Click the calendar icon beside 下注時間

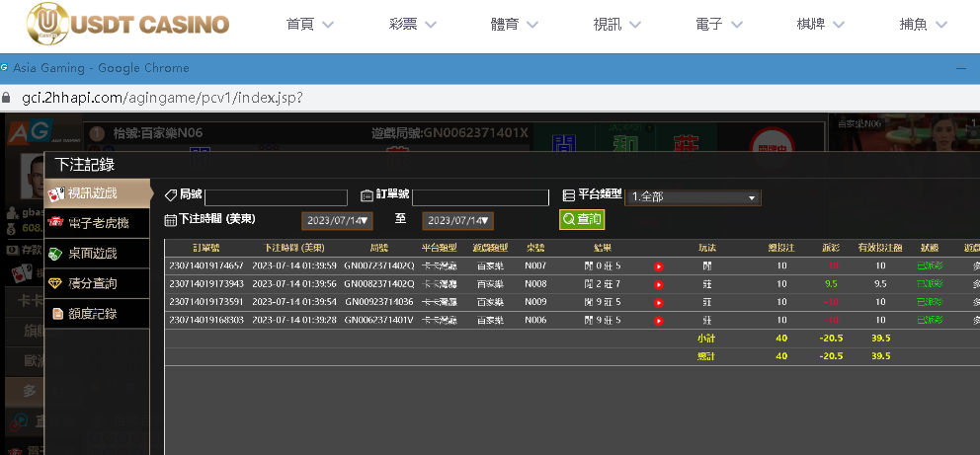click(x=170, y=220)
